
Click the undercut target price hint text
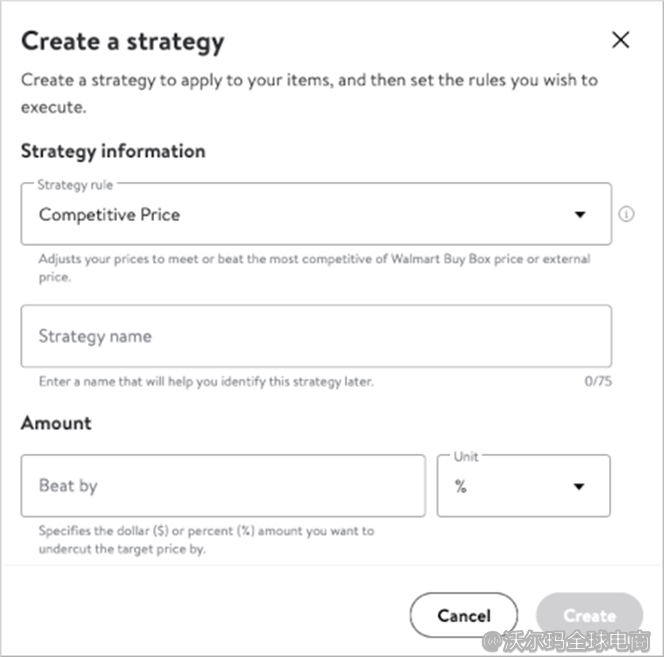click(206, 540)
